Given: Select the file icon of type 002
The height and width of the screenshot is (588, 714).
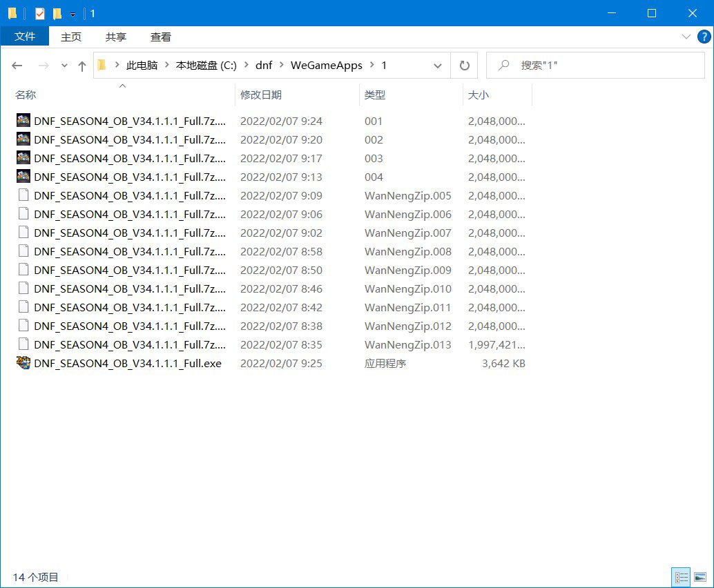Looking at the screenshot, I should [23, 139].
